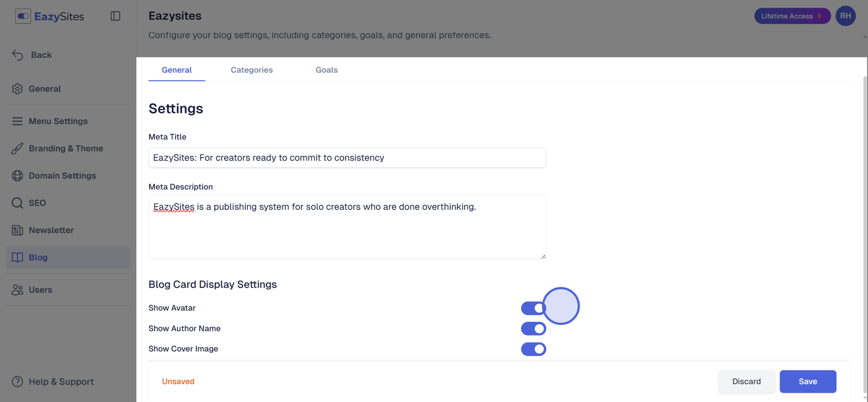
Task: Click the Newsletter newspaper icon
Action: point(17,230)
